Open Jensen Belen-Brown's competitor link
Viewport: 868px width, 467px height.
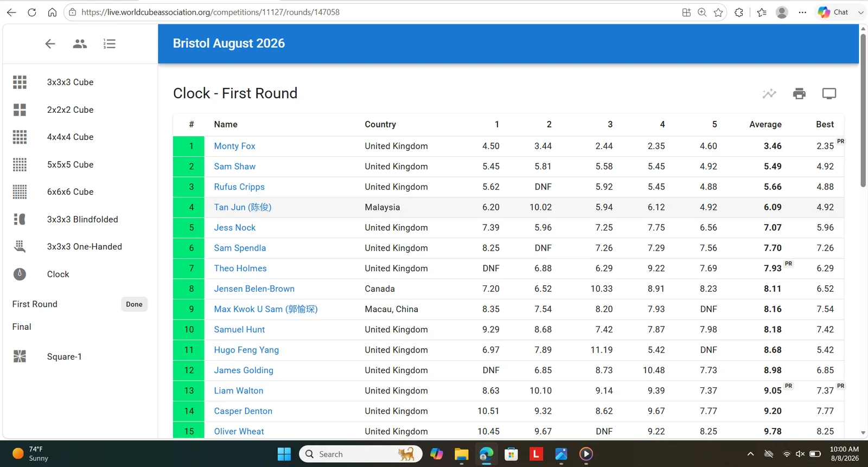(254, 289)
